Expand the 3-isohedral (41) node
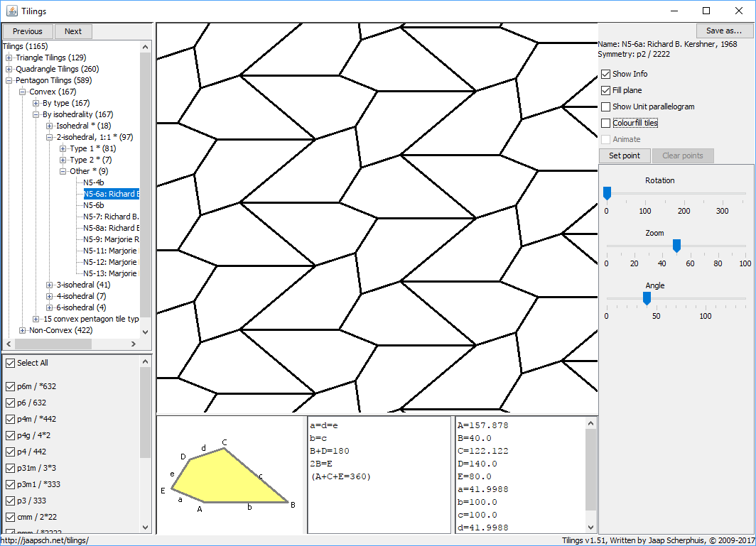The height and width of the screenshot is (546, 756). pos(49,285)
